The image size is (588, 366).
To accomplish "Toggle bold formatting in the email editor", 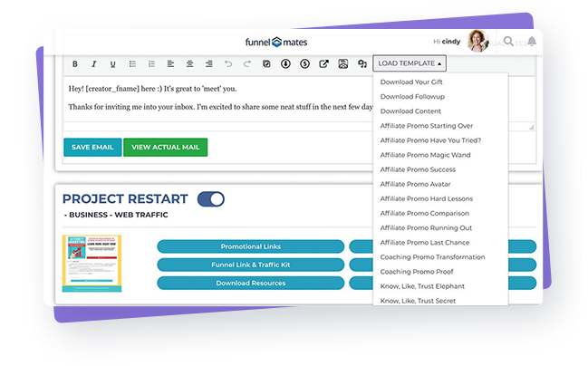I will (74, 64).
